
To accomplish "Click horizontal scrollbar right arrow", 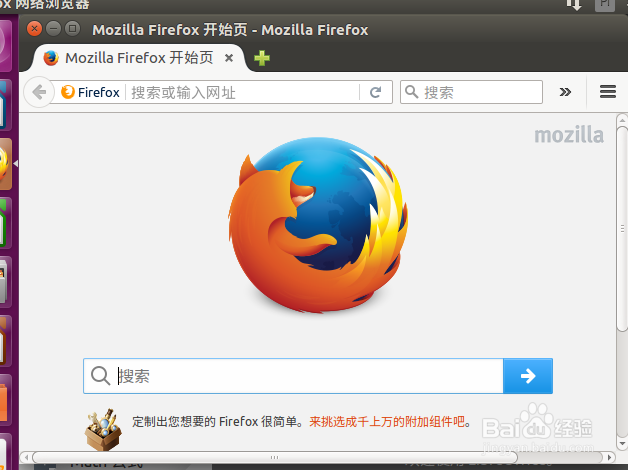I will click(609, 457).
